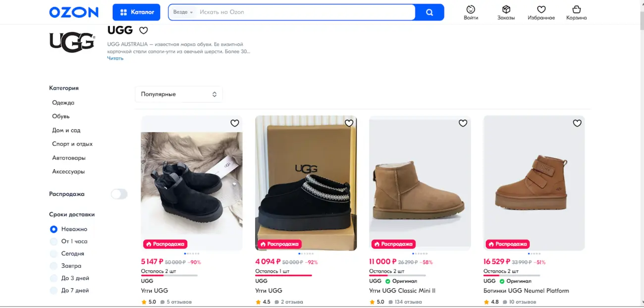Expand the Везде search scope dropdown
Image resolution: width=644 pixels, height=308 pixels.
[183, 12]
